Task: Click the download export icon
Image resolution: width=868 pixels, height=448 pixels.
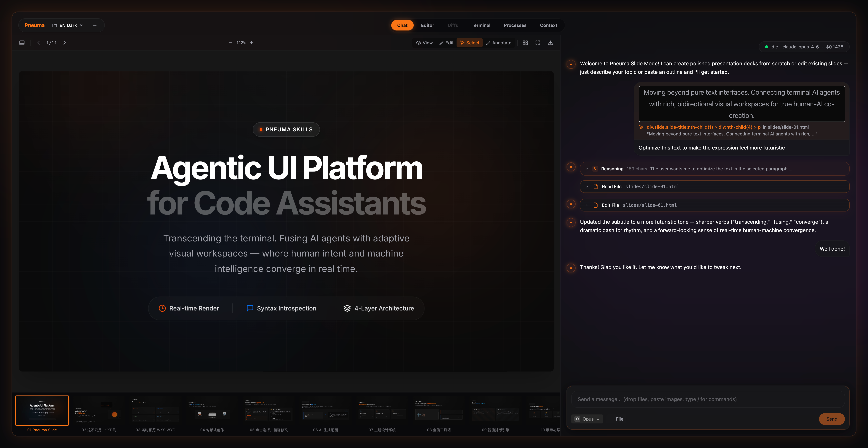Action: [550, 43]
